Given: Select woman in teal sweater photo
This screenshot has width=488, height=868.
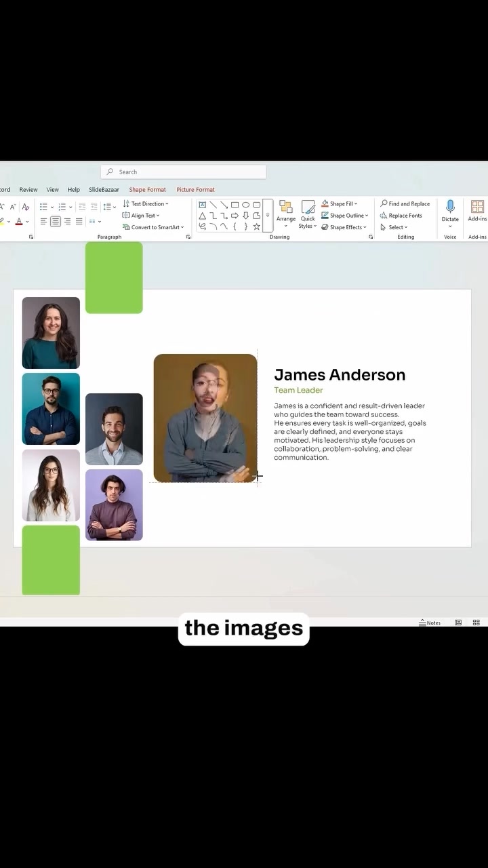Looking at the screenshot, I should click(51, 333).
